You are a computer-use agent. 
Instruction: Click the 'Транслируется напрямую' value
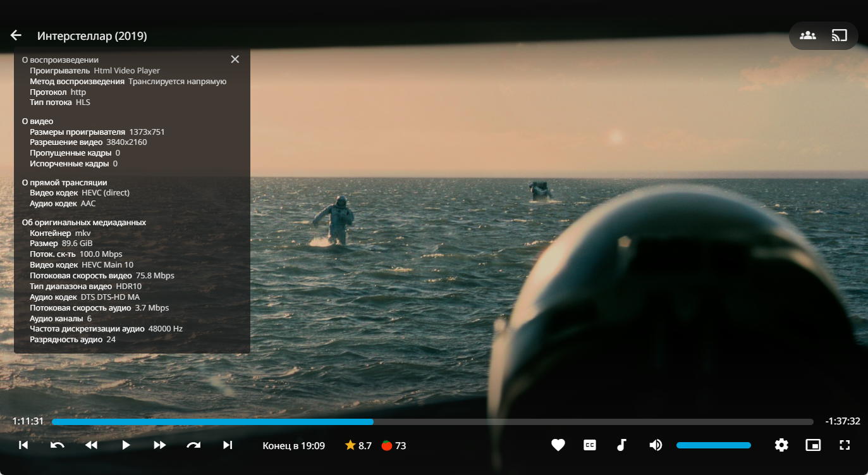point(178,82)
